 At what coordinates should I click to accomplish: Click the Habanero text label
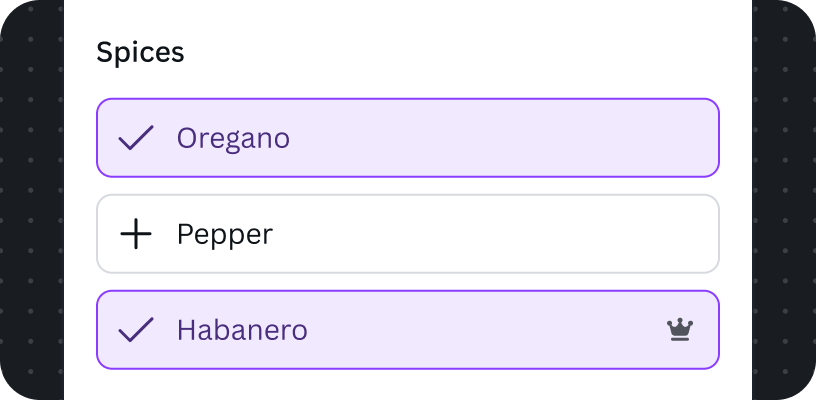coord(242,330)
